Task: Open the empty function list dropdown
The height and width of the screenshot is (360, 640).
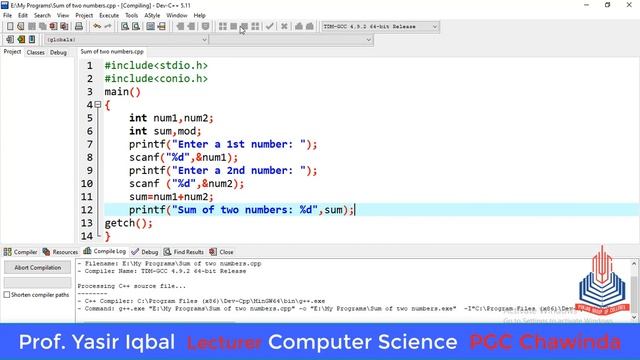Action: pyautogui.click(x=291, y=40)
